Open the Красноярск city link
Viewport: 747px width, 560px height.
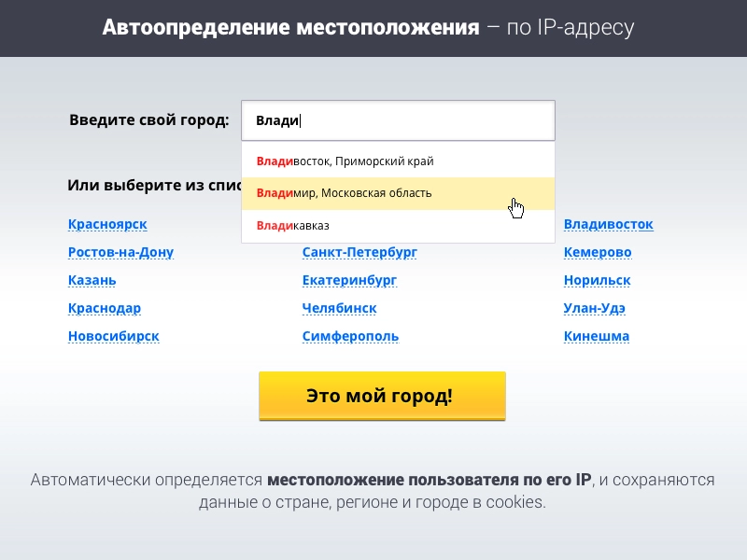click(x=107, y=224)
